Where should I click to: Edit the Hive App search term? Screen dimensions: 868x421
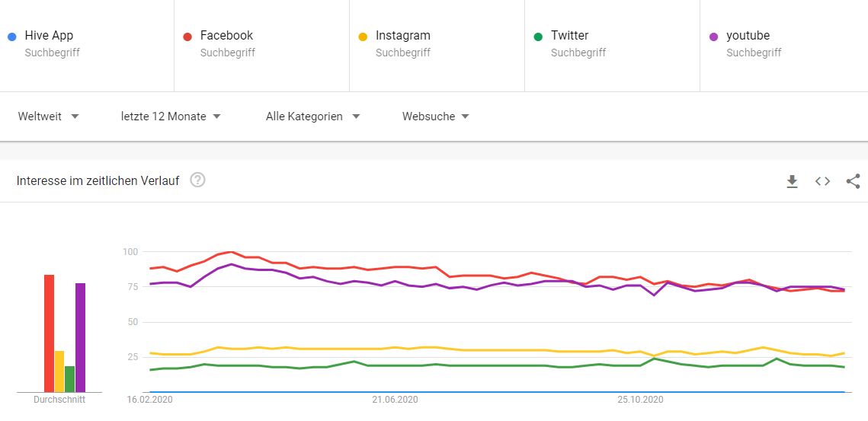tap(49, 36)
